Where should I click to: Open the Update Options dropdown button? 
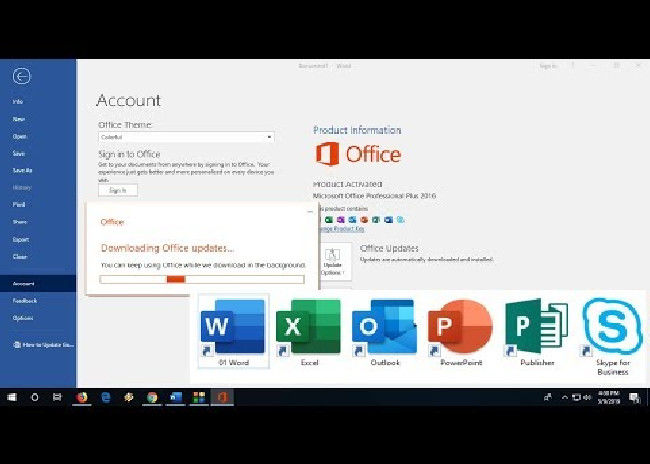[332, 260]
